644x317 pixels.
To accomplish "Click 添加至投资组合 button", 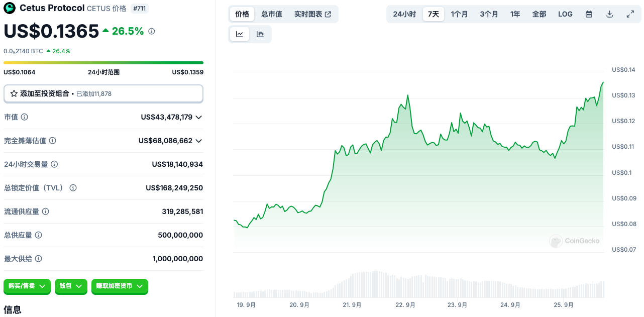I will pos(103,93).
